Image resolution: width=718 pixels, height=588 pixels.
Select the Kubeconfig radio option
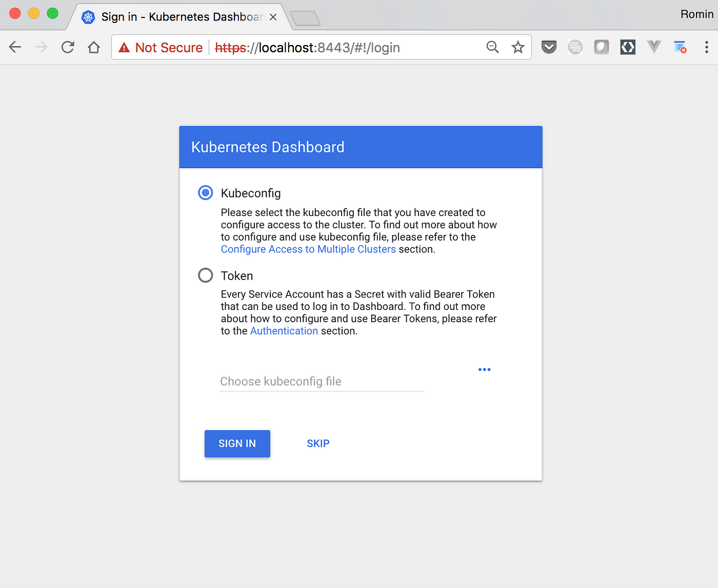pos(206,193)
